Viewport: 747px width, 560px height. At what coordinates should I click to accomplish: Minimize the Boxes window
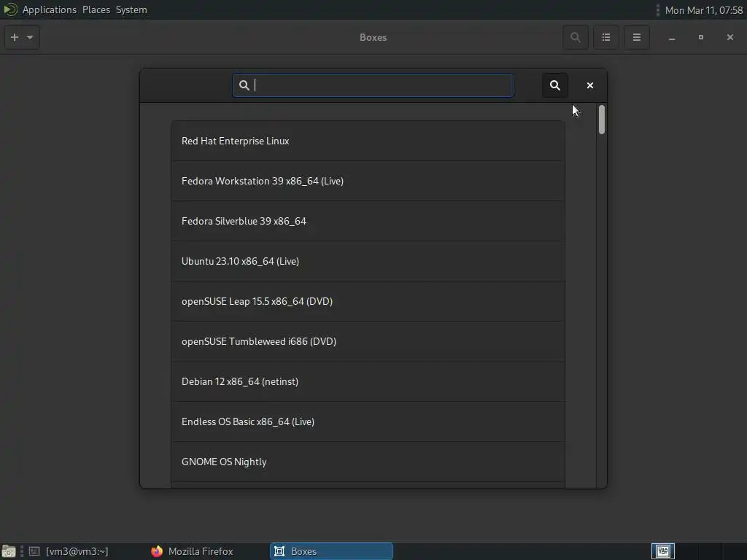672,38
